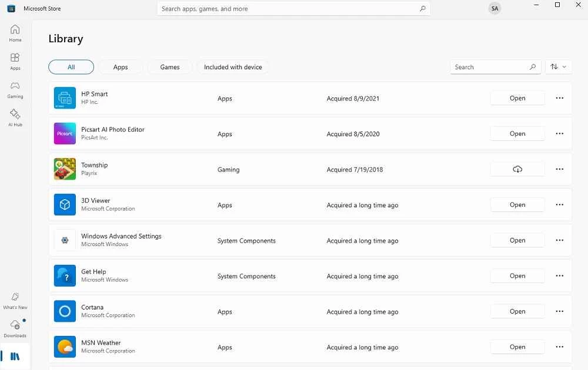The height and width of the screenshot is (370, 588).
Task: Open more options menu for Cortana
Action: 559,311
